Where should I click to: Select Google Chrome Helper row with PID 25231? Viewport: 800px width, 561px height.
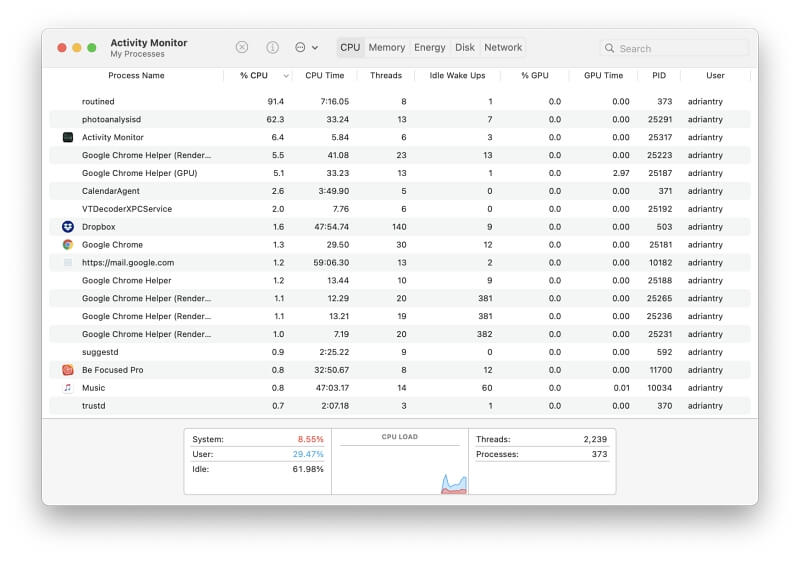coord(400,334)
